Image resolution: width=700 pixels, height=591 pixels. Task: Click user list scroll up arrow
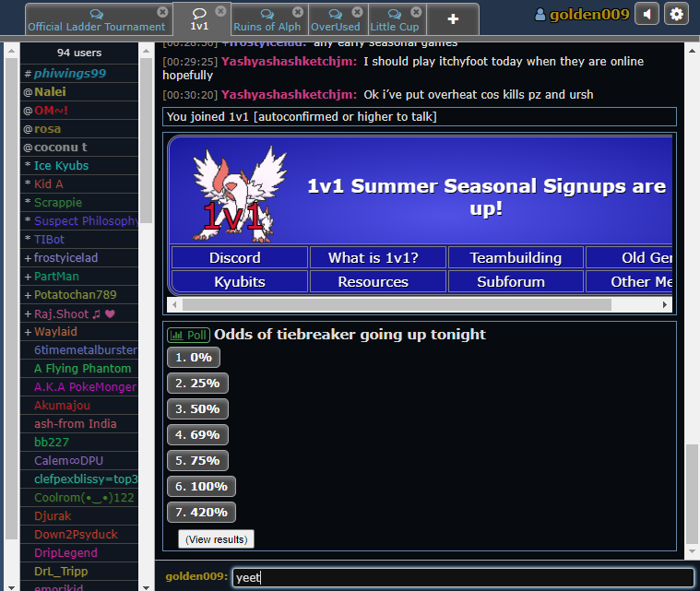pos(146,51)
